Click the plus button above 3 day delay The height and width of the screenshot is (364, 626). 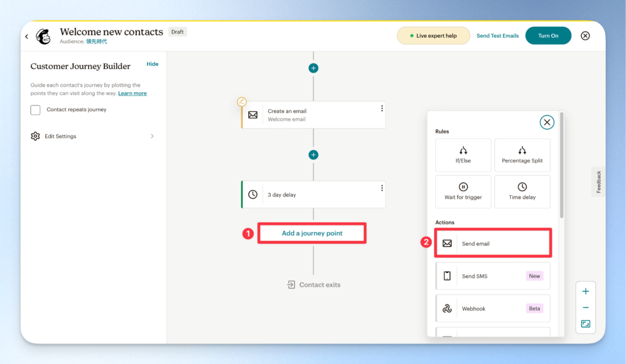(314, 155)
